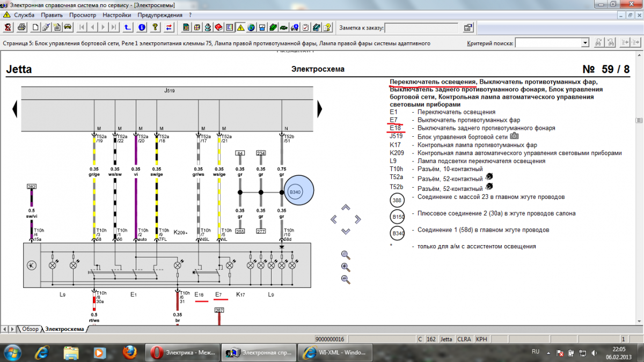
Task: Open Internet Explorer from the taskbar pin
Action: tap(42, 352)
